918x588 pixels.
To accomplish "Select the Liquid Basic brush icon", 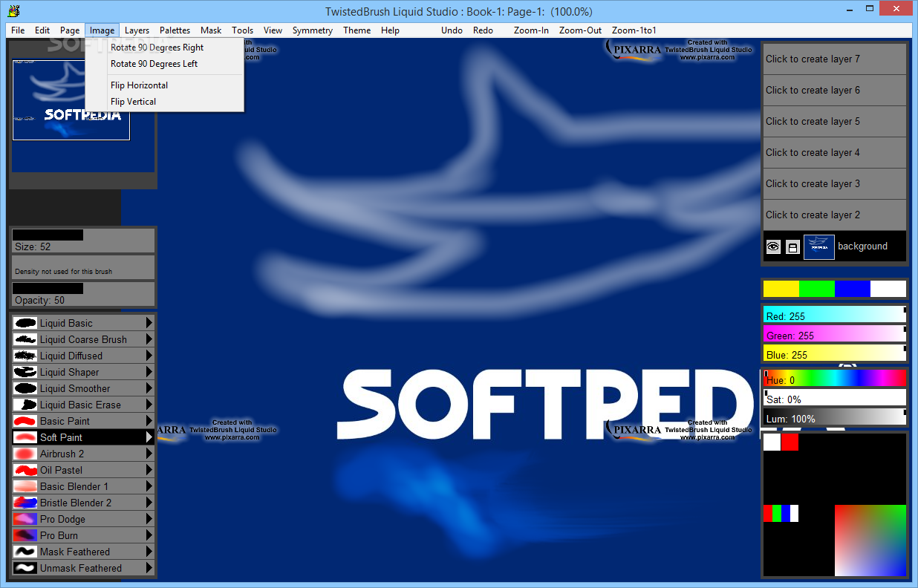I will [x=25, y=323].
